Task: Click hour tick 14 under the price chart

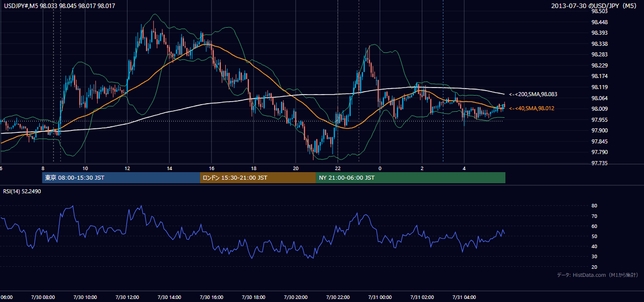Action: (x=169, y=168)
